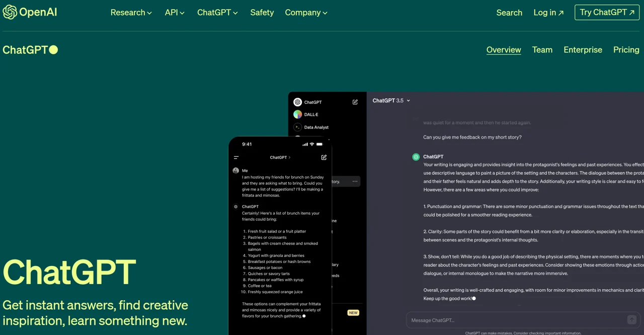This screenshot has width=644, height=335.
Task: Click the send arrow button in the message box
Action: point(631,320)
